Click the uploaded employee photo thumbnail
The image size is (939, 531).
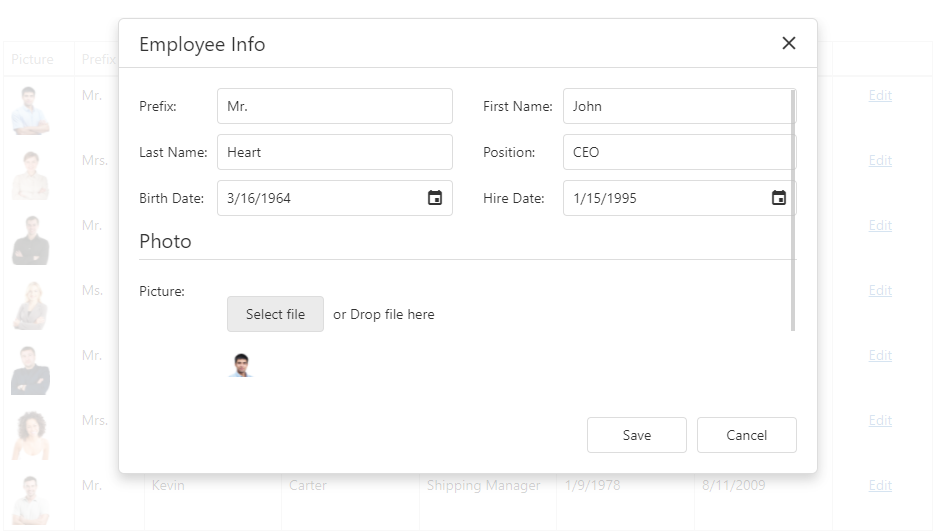(x=241, y=365)
